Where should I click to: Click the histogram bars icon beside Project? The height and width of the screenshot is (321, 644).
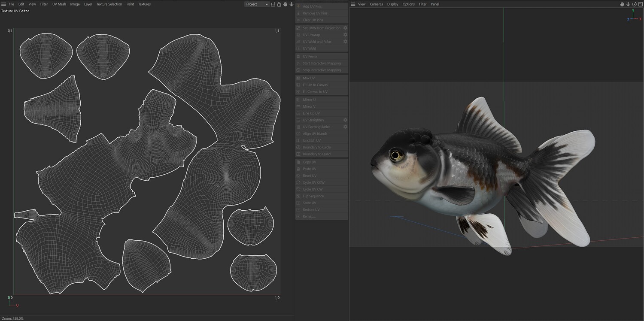click(x=273, y=4)
